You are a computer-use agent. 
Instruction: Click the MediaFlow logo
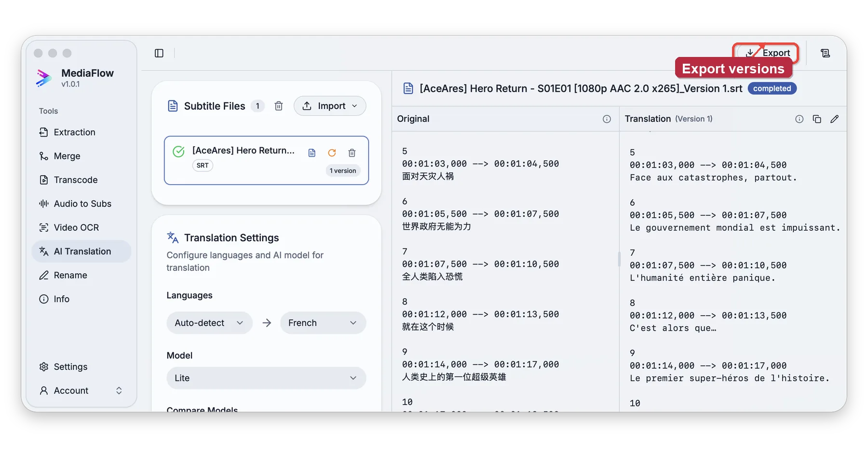point(44,78)
